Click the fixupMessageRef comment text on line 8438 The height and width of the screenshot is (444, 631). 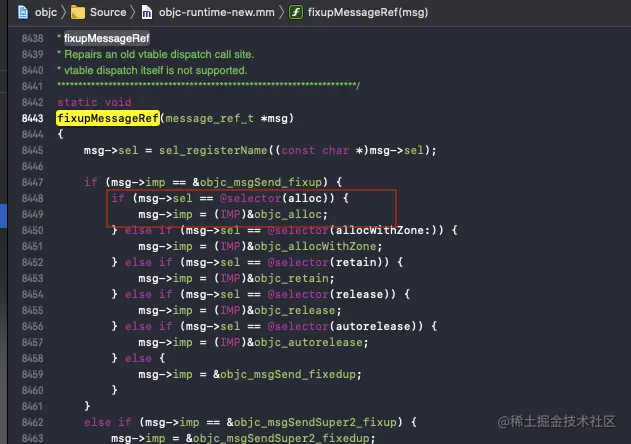107,38
